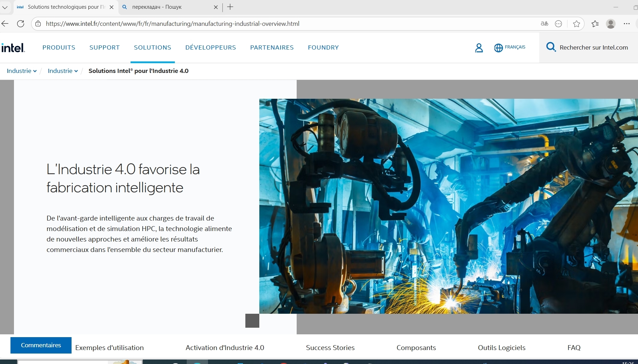Switch to the Solutions technologiques tab
This screenshot has width=638, height=364.
(66, 7)
